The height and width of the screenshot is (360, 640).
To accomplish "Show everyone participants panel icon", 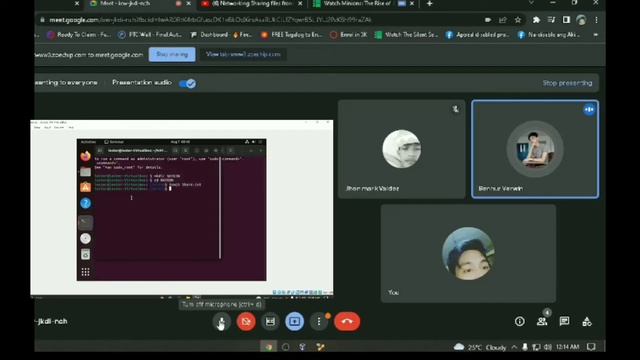I will click(x=542, y=322).
